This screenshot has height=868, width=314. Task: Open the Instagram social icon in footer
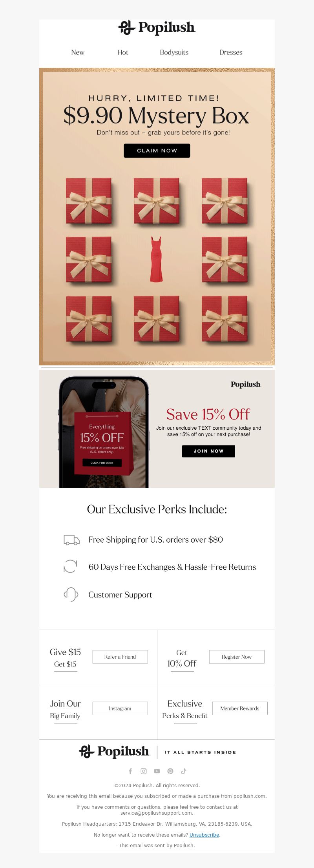[x=144, y=771]
